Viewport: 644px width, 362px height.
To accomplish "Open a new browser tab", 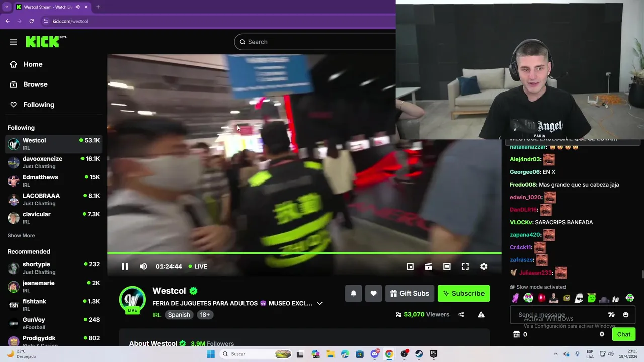I will click(98, 7).
